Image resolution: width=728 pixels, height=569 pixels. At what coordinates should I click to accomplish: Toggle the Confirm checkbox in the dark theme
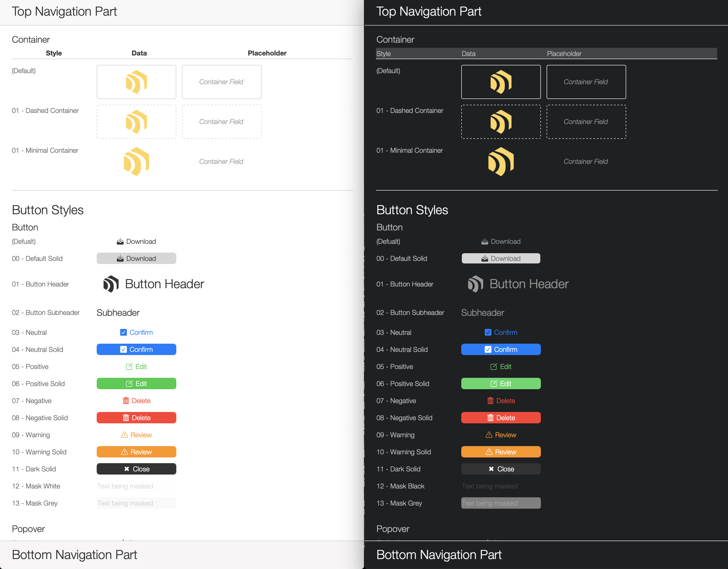(488, 332)
